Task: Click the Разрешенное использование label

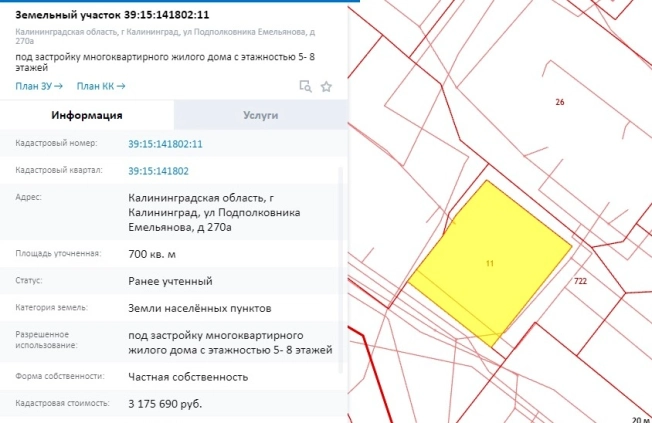Action: pyautogui.click(x=46, y=340)
